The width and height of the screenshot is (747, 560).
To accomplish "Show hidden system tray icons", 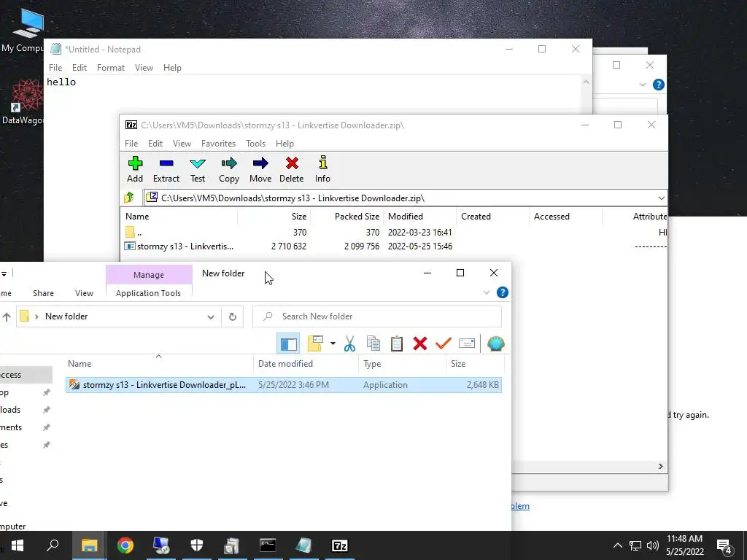I will click(617, 545).
